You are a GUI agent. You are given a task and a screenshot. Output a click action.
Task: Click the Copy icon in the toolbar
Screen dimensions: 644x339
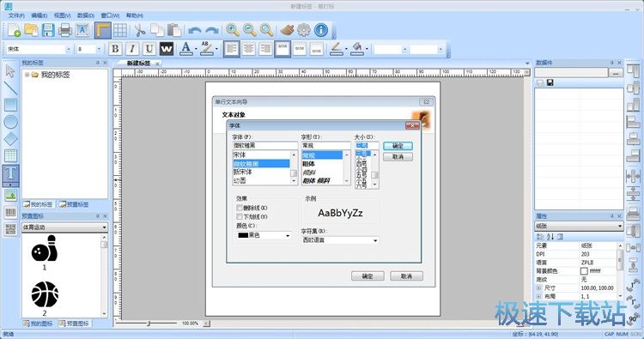tap(157, 30)
